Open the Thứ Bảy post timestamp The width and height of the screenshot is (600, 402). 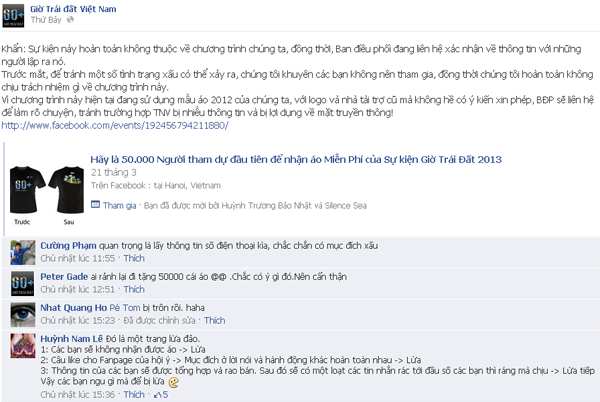tap(46, 20)
